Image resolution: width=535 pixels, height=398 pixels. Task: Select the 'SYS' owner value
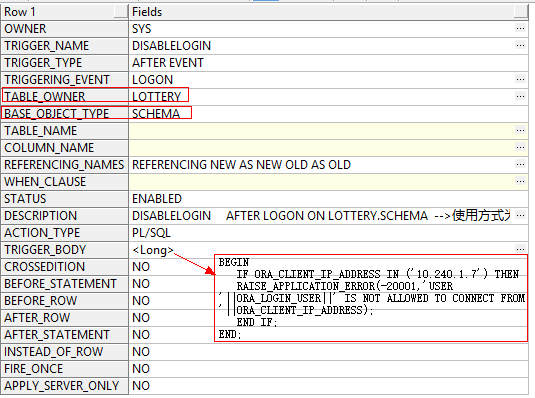(x=142, y=29)
